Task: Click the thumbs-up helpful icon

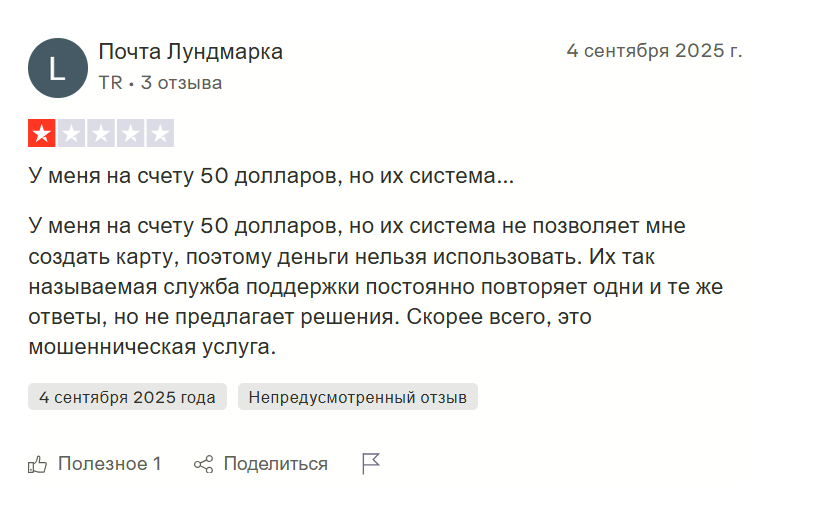Action: tap(38, 464)
